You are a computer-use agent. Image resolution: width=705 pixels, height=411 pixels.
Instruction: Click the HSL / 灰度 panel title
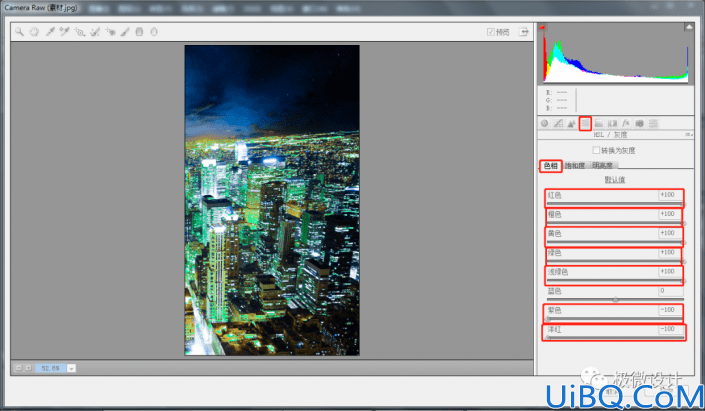coord(610,134)
